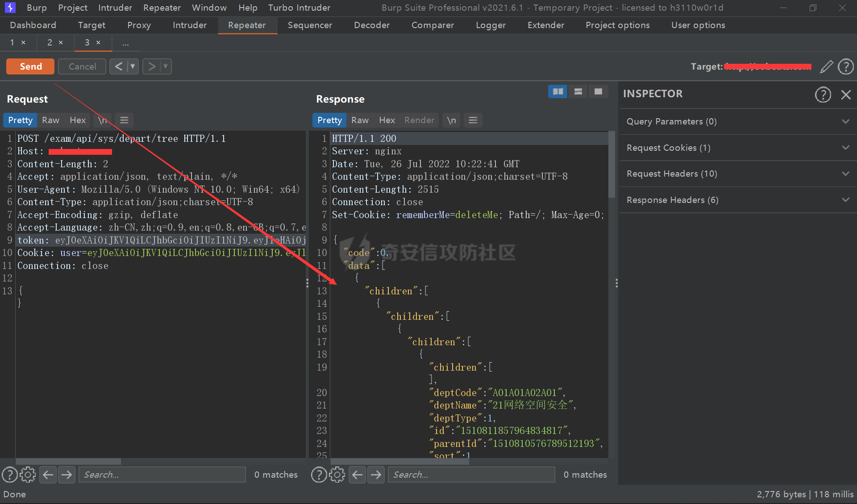857x504 pixels.
Task: Select Repeater sub-tab 1
Action: click(x=12, y=42)
